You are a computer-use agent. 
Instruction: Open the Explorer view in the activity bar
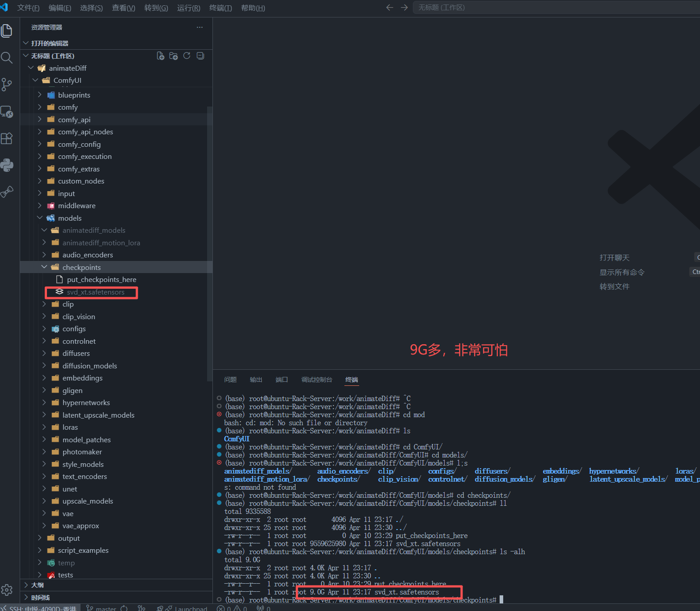coord(7,31)
